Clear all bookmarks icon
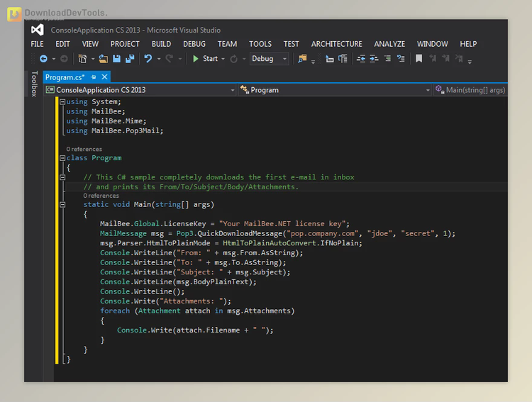This screenshot has width=532, height=402. (x=459, y=59)
